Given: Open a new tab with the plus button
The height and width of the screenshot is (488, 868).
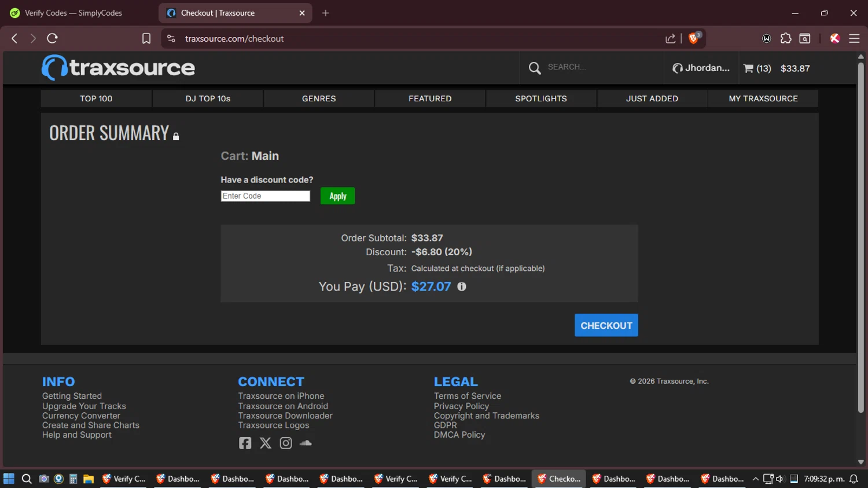Looking at the screenshot, I should tap(326, 13).
